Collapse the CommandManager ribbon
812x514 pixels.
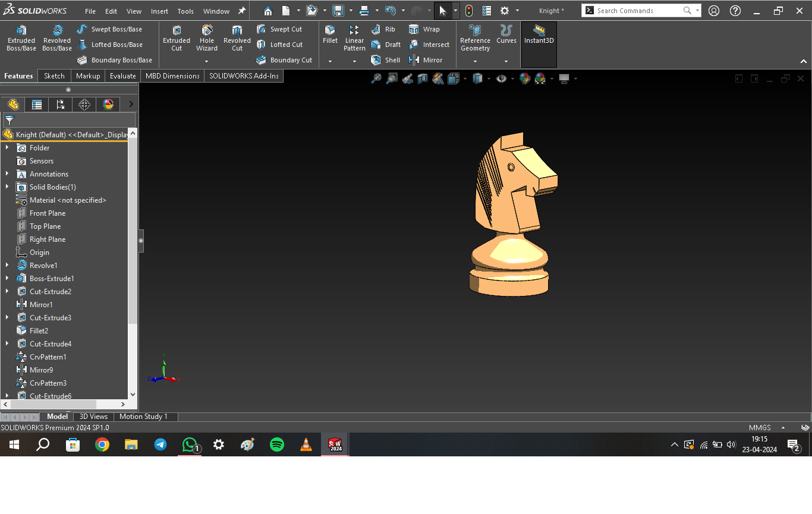pos(804,61)
